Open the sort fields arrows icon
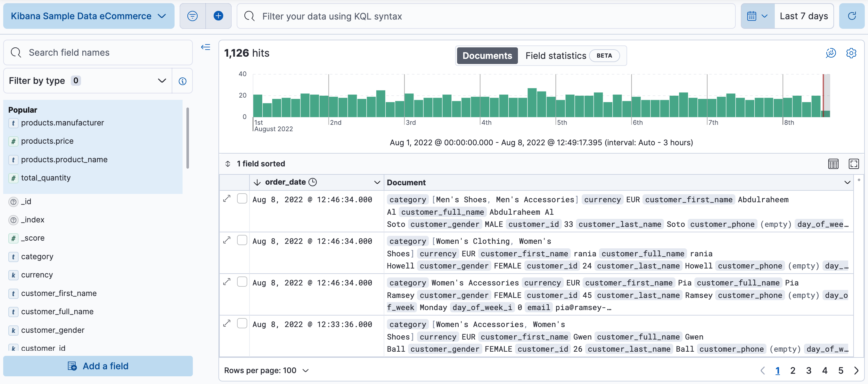This screenshot has height=384, width=868. click(228, 164)
